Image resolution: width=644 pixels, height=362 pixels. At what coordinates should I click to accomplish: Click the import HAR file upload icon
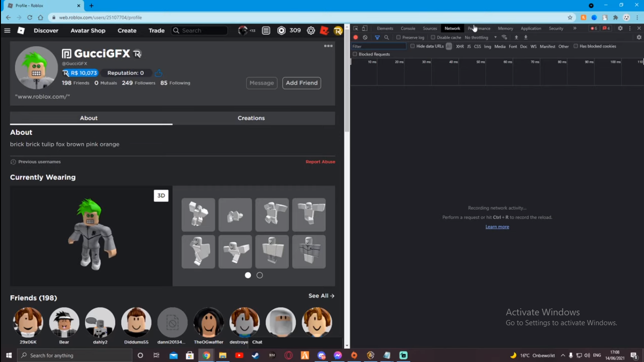click(516, 37)
